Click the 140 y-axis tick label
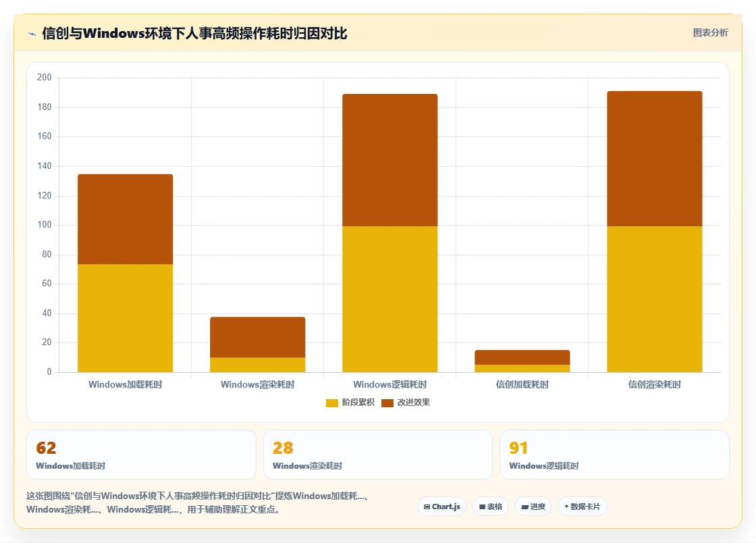Image resolution: width=756 pixels, height=543 pixels. coord(45,165)
